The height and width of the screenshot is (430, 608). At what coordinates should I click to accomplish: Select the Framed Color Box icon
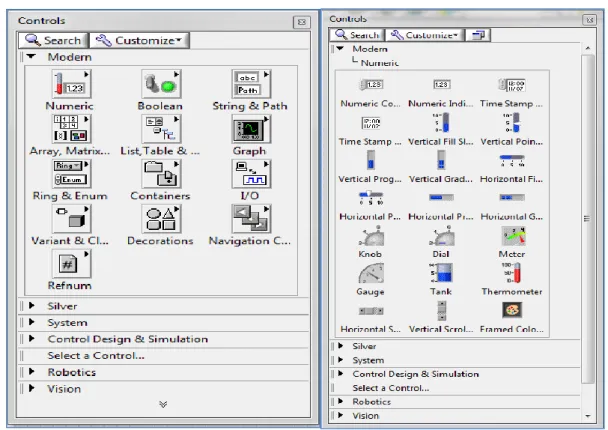coord(512,310)
